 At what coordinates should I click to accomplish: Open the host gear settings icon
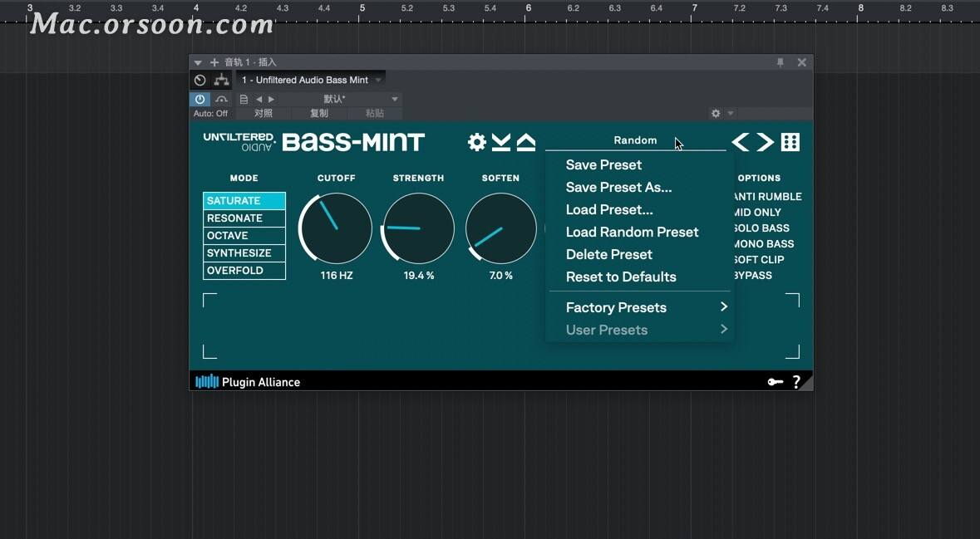pyautogui.click(x=716, y=113)
